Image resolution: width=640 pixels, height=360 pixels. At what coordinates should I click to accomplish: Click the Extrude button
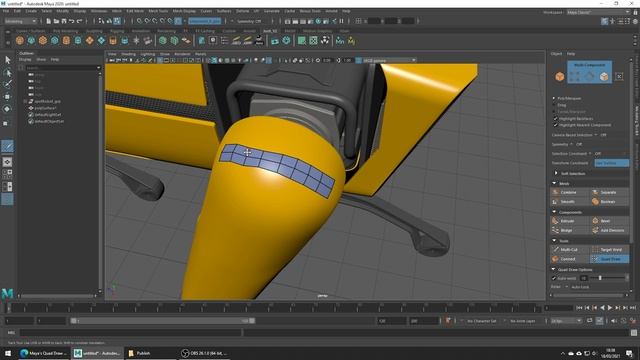[570, 221]
